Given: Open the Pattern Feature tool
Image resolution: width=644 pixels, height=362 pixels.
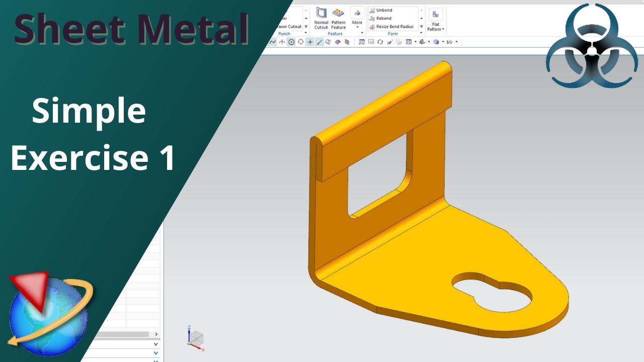Looking at the screenshot, I should tap(339, 19).
